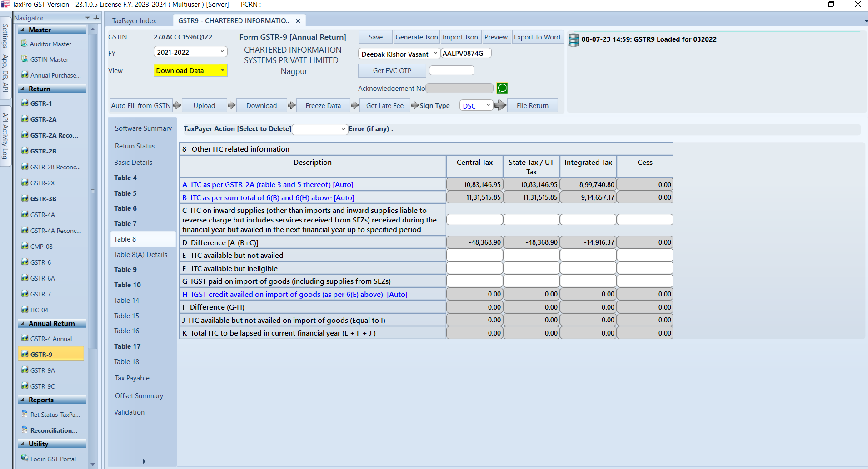The width and height of the screenshot is (868, 469).
Task: Close the GSTR9 tab
Action: (298, 21)
